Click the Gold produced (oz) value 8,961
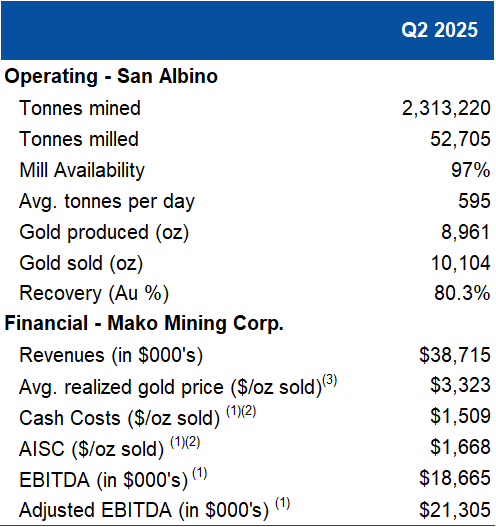The image size is (496, 527). tap(465, 232)
